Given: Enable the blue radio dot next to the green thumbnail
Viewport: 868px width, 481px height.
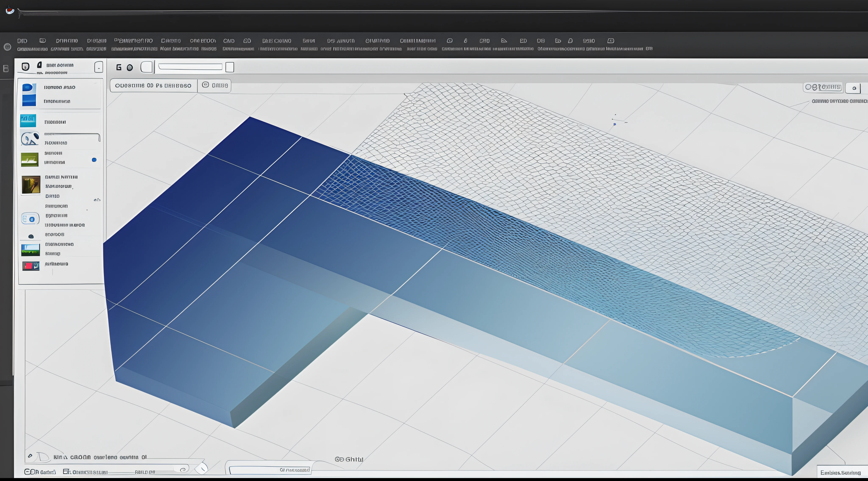Looking at the screenshot, I should coord(94,160).
